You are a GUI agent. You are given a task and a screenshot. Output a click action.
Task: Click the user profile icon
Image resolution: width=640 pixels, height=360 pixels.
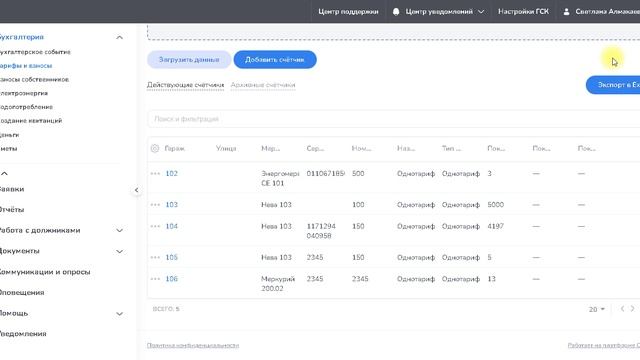click(x=566, y=12)
